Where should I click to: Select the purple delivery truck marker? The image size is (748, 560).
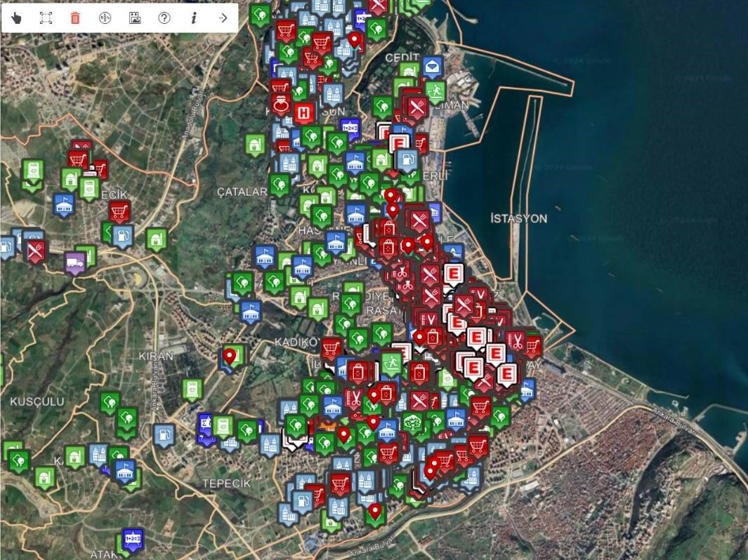point(75,262)
